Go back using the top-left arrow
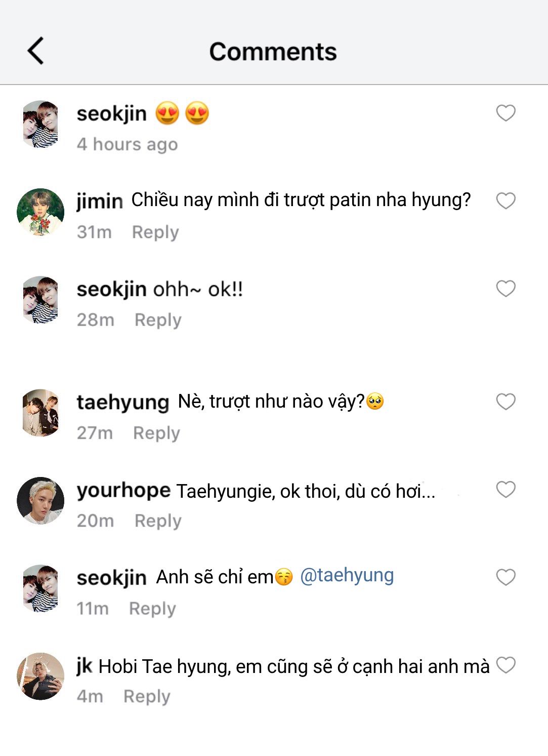 35,51
